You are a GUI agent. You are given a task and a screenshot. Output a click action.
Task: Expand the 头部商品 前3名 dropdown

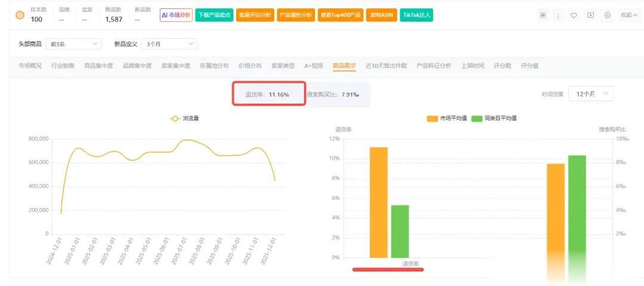click(73, 44)
